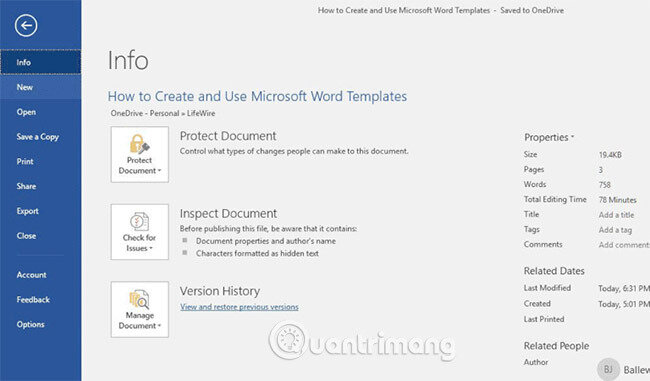Open the Print page
This screenshot has width=650, height=381.
click(x=41, y=161)
